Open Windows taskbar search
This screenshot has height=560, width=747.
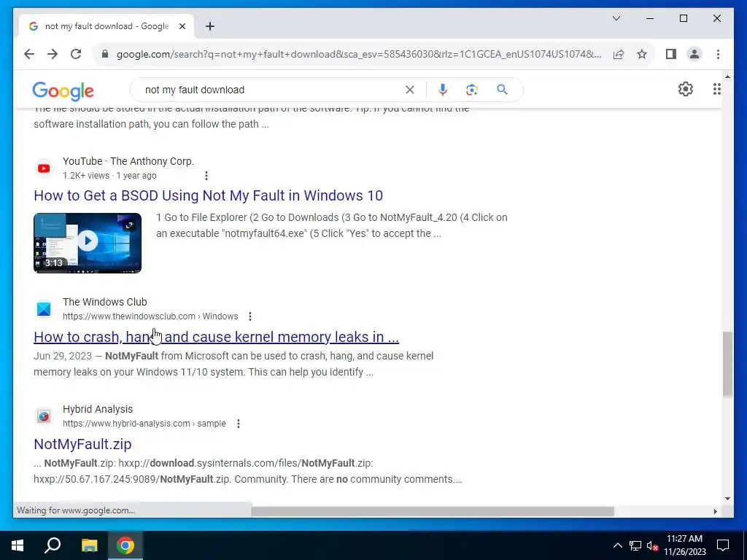coord(53,545)
